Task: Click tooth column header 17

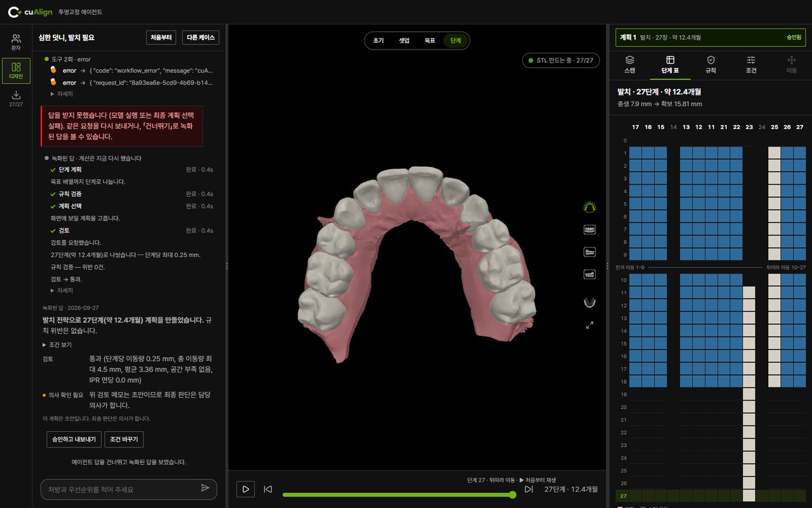Action: (x=636, y=127)
